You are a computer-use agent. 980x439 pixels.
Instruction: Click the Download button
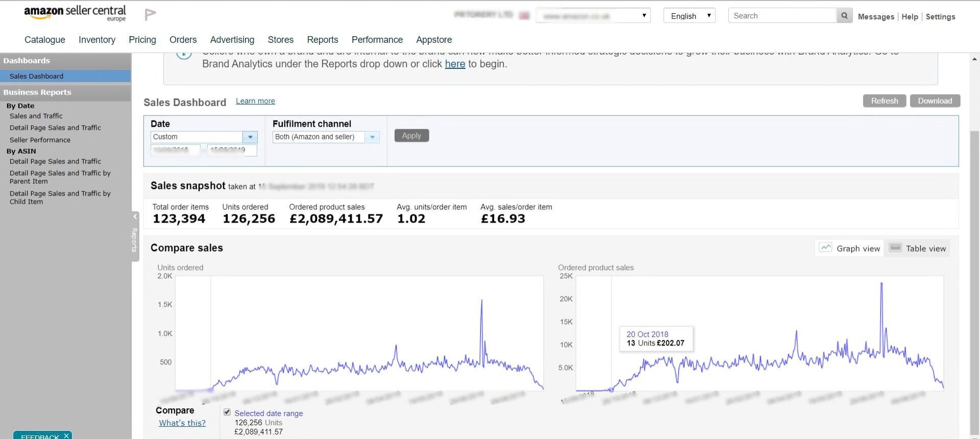tap(935, 101)
